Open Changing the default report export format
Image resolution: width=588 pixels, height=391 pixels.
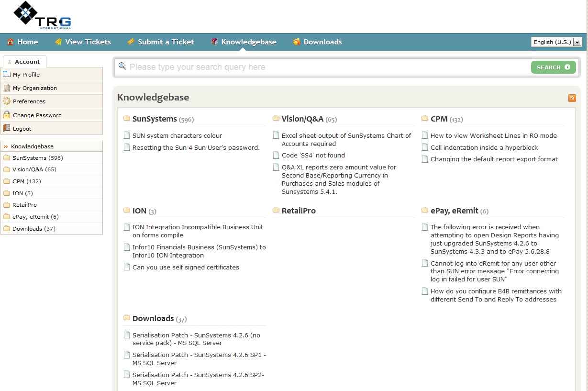pos(494,159)
